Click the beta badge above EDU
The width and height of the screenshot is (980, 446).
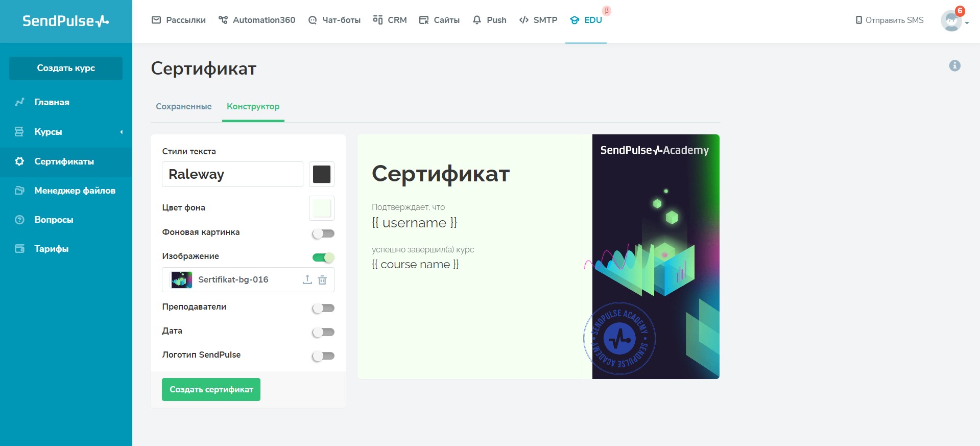pos(607,11)
